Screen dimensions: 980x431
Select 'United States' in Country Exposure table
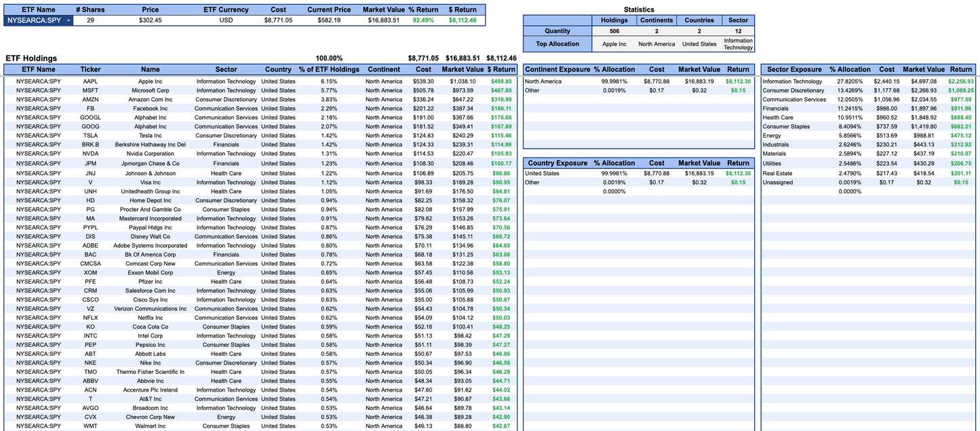tap(542, 173)
